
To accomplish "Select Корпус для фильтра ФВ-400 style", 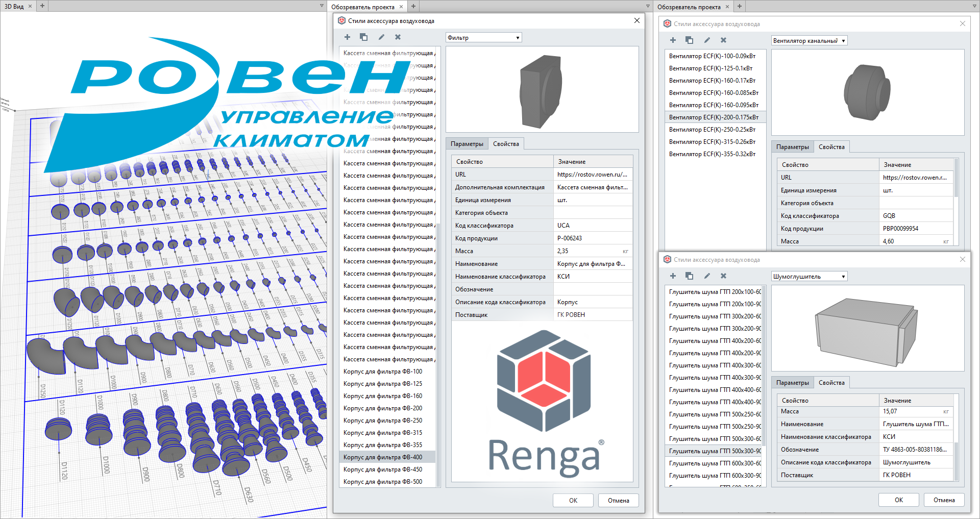I will (x=387, y=457).
